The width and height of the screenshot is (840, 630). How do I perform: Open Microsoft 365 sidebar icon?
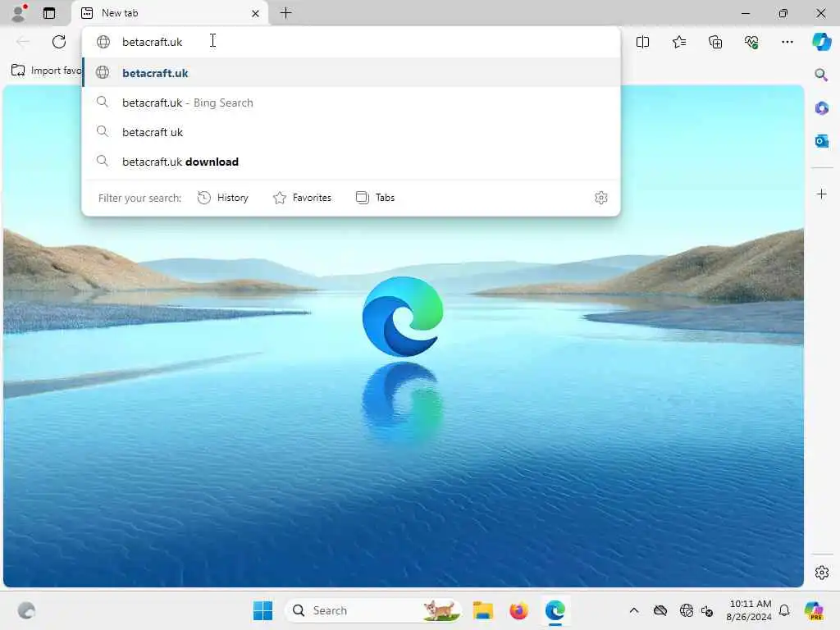coord(821,107)
